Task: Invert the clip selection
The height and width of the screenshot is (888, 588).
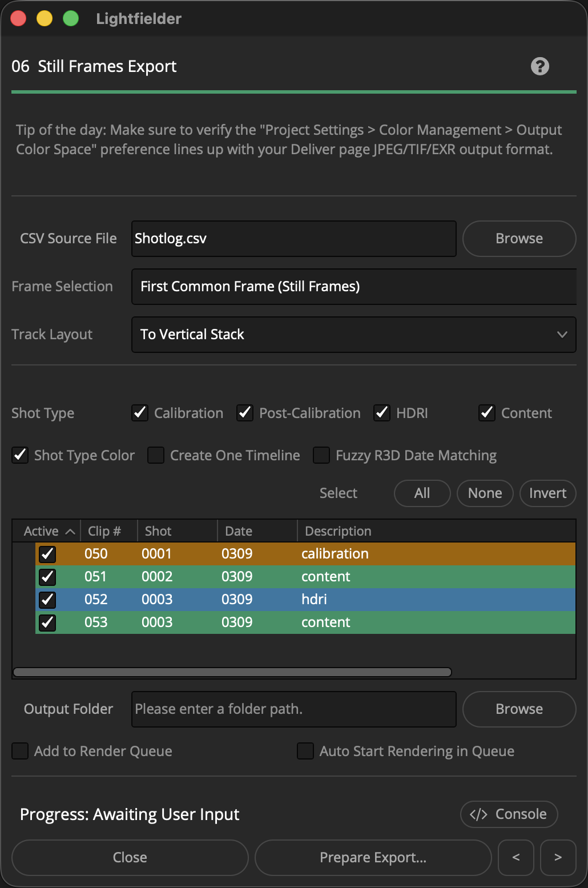Action: tap(548, 493)
